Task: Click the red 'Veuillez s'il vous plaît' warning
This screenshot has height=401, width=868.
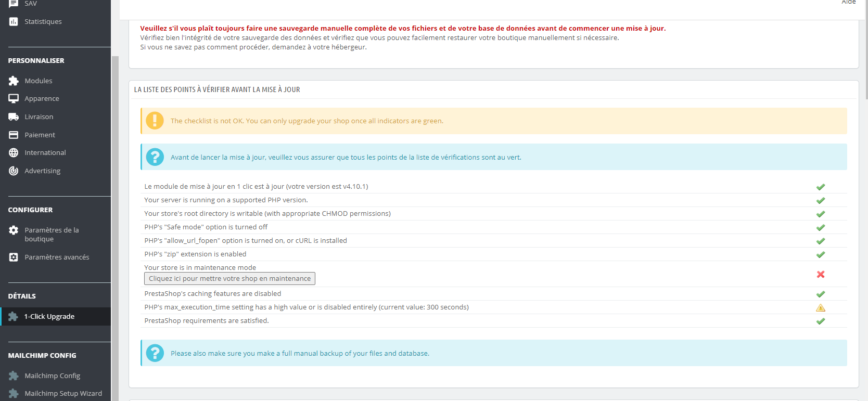Action: tap(403, 28)
